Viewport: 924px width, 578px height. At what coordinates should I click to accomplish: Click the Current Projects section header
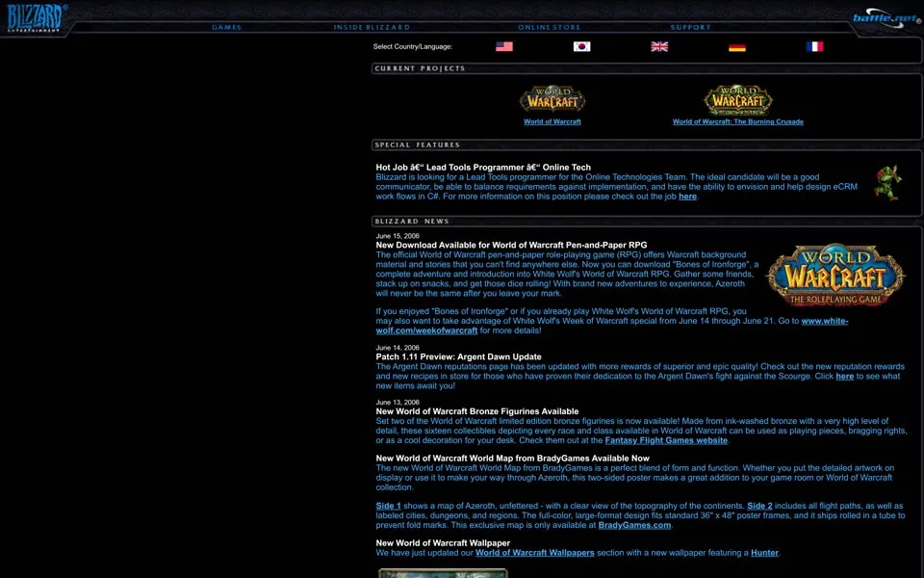(421, 68)
